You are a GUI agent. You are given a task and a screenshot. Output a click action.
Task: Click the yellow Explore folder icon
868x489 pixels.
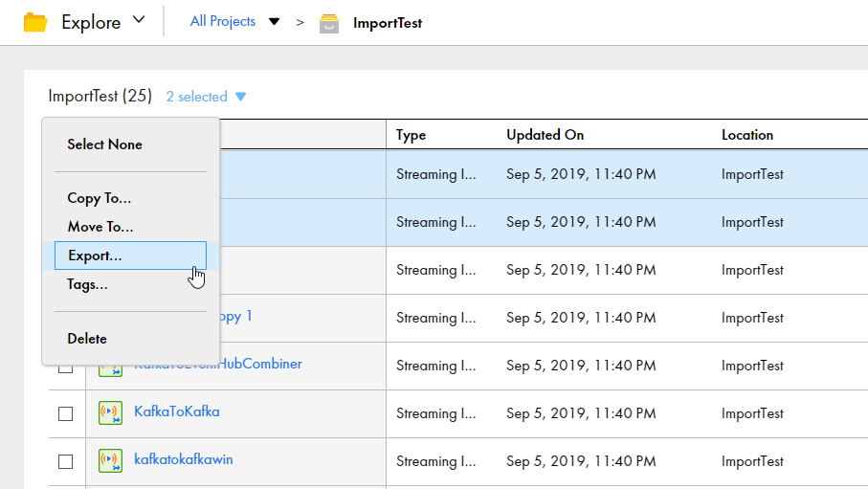[35, 23]
